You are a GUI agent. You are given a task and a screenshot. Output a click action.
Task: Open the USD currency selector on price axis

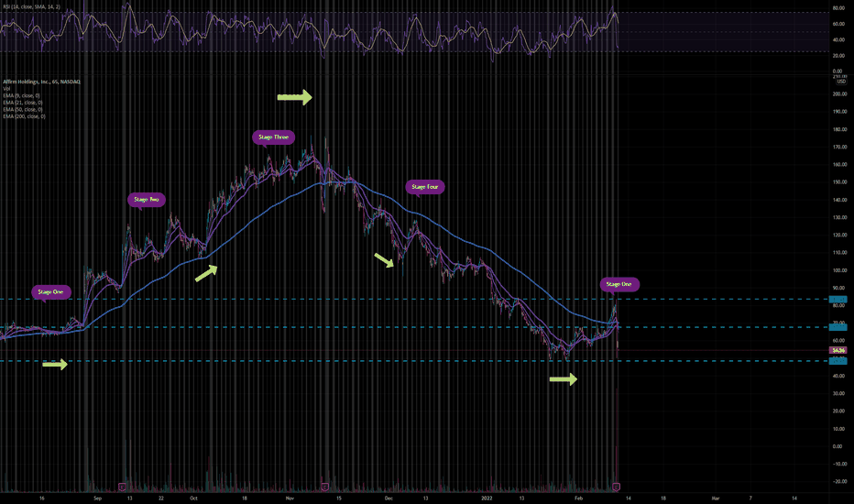coord(841,82)
